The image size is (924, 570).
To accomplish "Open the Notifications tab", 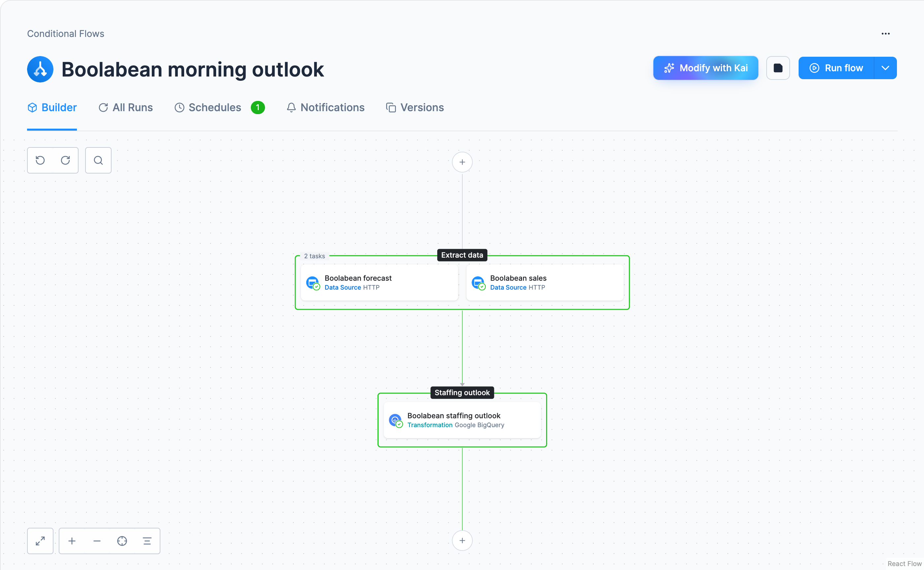I will pyautogui.click(x=325, y=108).
